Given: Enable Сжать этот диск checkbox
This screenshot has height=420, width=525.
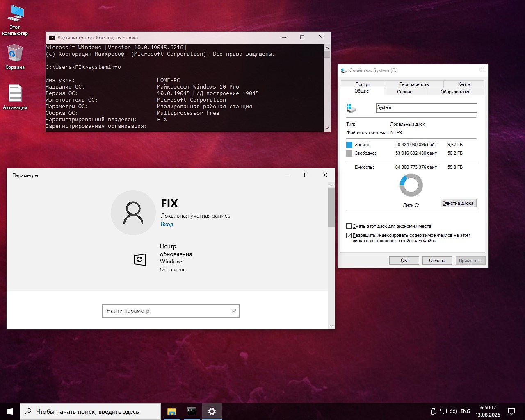Looking at the screenshot, I should click(x=349, y=226).
